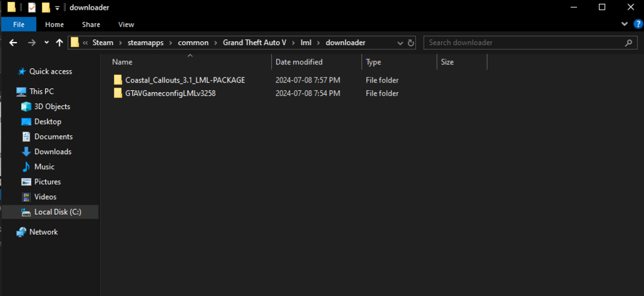The width and height of the screenshot is (644, 296).
Task: Click the steamapps breadcrumb
Action: point(146,43)
